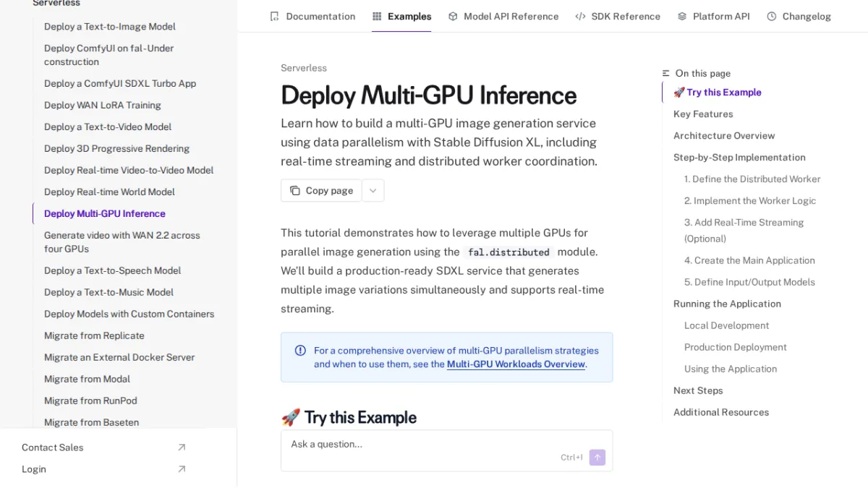
Task: Open Deploy Real-time World Model page
Action: point(109,192)
